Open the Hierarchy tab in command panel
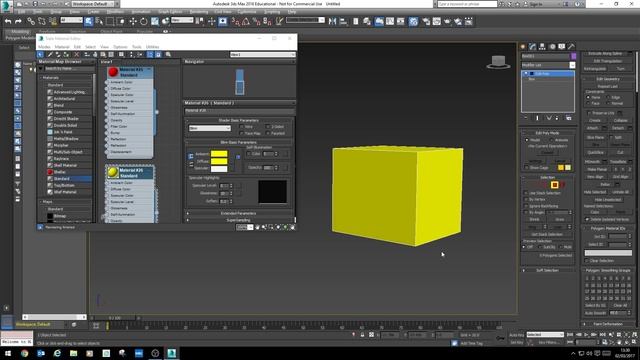Image resolution: width=640 pixels, height=360 pixels. coord(542,47)
